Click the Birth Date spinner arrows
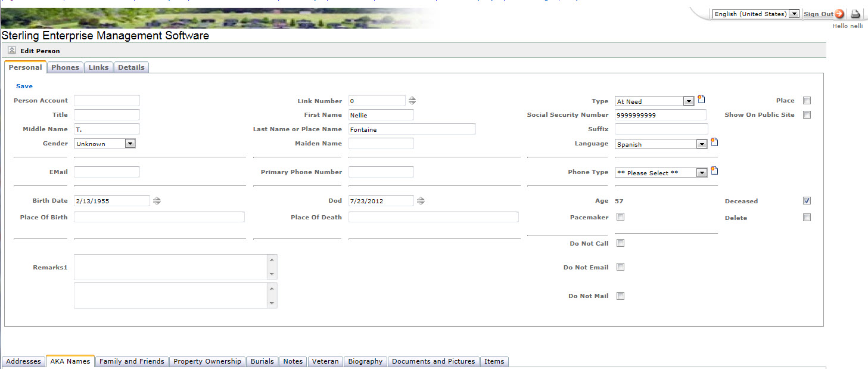Screen dimensions: 868x369 pyautogui.click(x=157, y=201)
